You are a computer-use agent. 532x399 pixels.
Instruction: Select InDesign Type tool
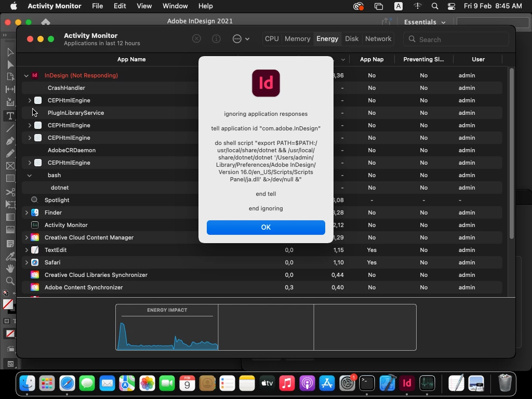[10, 116]
